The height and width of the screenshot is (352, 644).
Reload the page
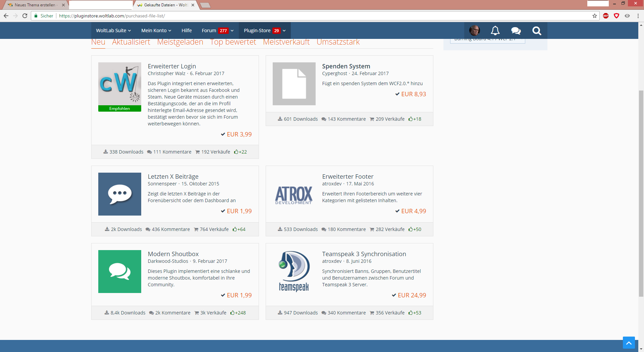point(25,16)
